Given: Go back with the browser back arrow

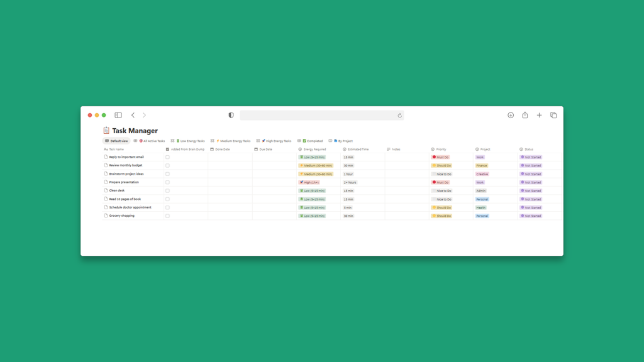Looking at the screenshot, I should coord(133,116).
